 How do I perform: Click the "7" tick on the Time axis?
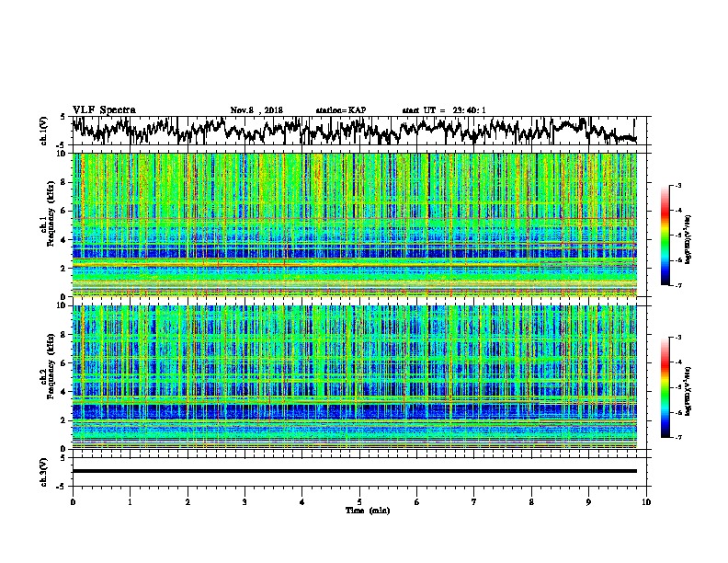(474, 502)
